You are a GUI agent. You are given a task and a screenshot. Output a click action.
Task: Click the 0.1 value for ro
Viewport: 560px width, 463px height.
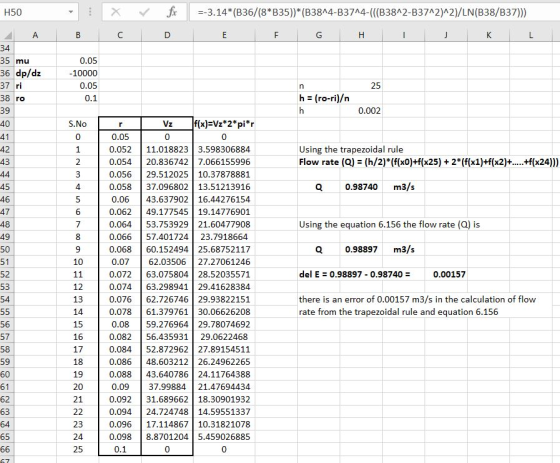coord(78,98)
